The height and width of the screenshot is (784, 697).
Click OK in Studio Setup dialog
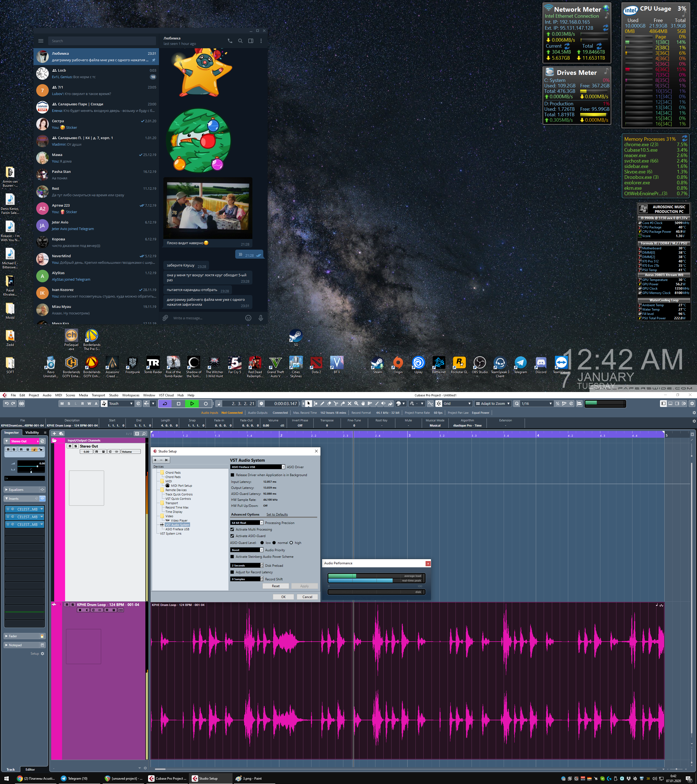pyautogui.click(x=283, y=597)
